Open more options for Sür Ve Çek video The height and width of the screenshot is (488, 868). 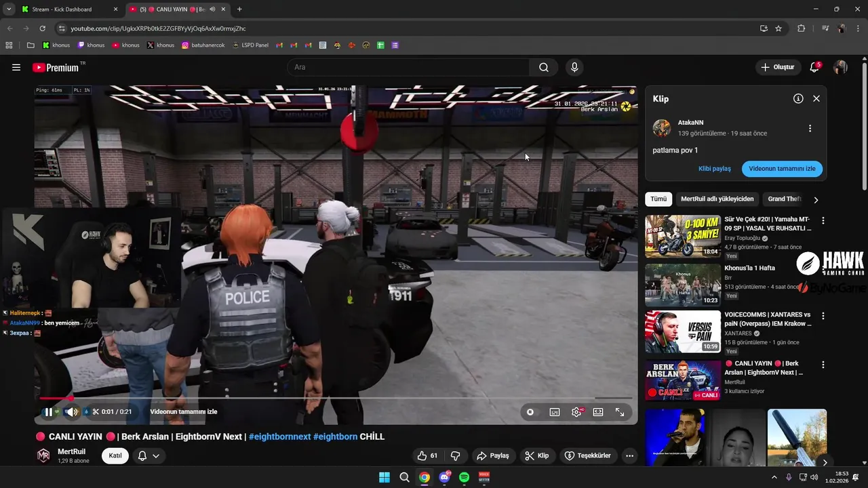pos(823,221)
